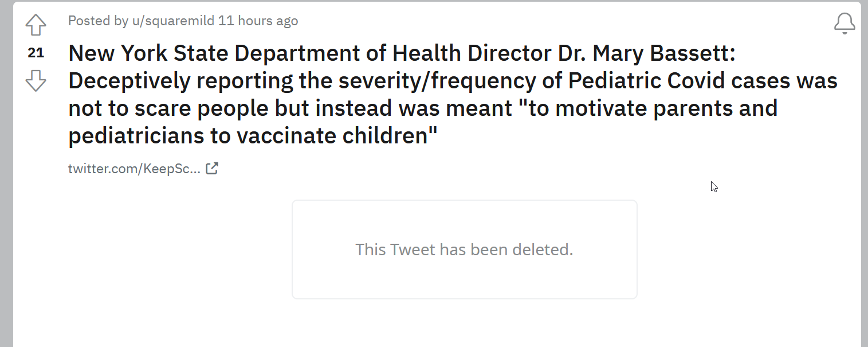Click "Dr. Mary Bassett:" in the title

point(646,53)
